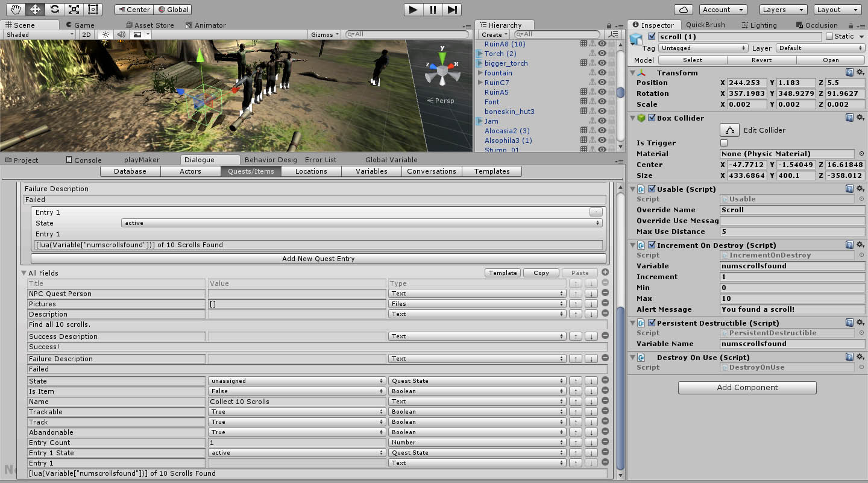This screenshot has height=483, width=868.
Task: Disable the Box Collider component checkbox
Action: click(x=652, y=118)
